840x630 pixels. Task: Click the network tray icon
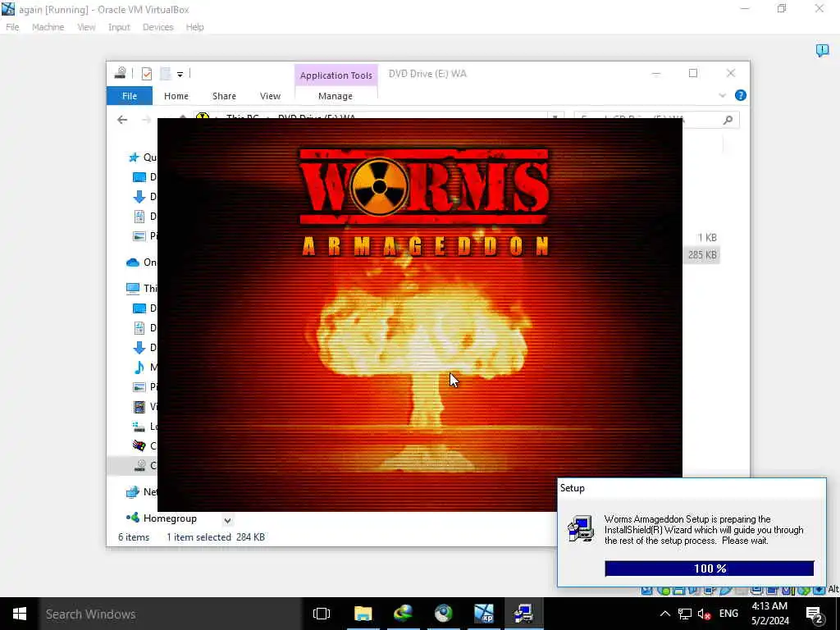click(x=684, y=614)
